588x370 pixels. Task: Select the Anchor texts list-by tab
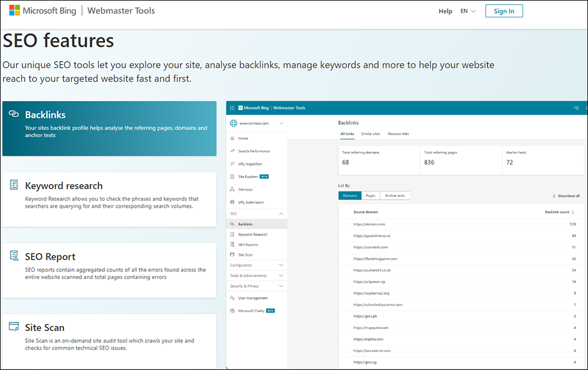click(x=395, y=196)
